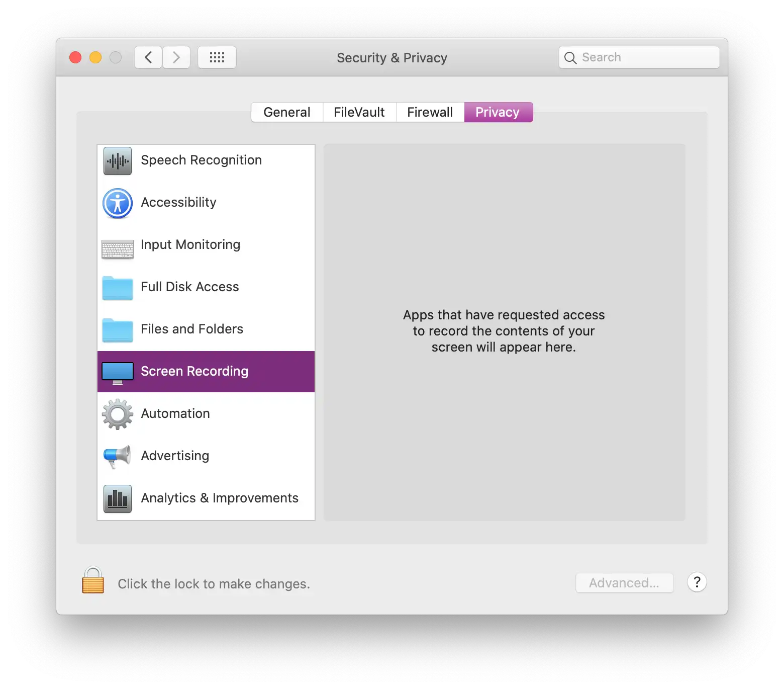Go back using the left navigation arrow
784x689 pixels.
pyautogui.click(x=148, y=57)
